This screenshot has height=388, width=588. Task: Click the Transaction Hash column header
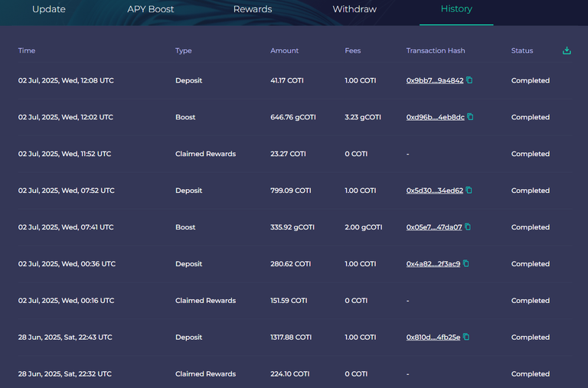pos(436,51)
